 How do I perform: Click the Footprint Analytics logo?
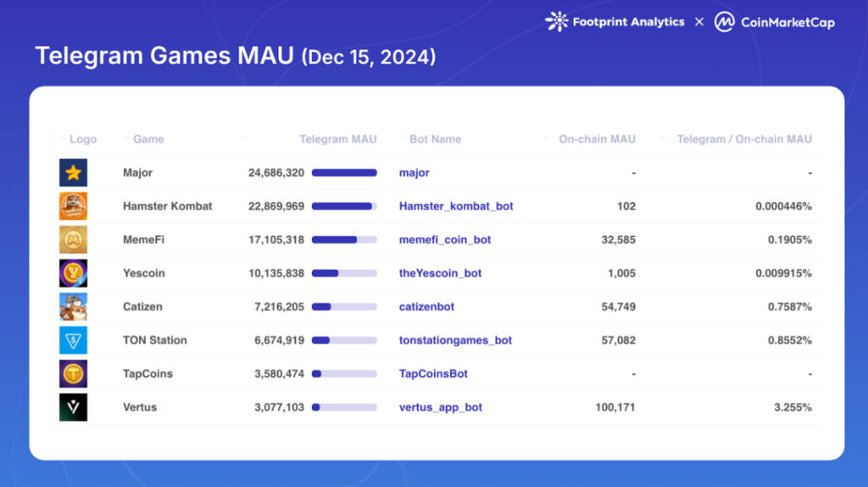point(615,22)
